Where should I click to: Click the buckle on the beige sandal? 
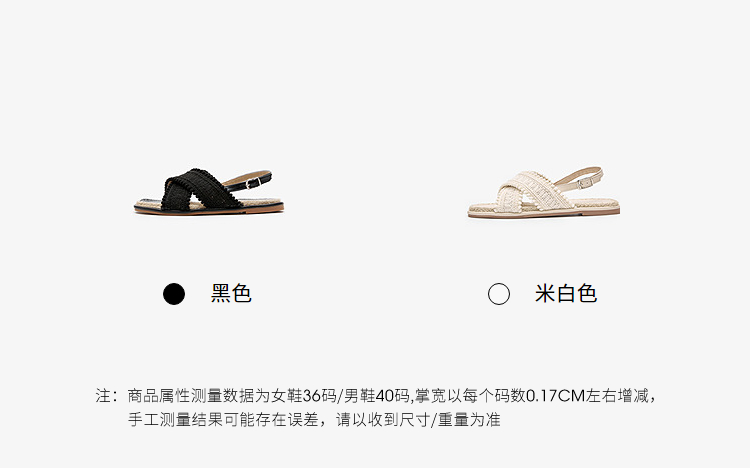(x=585, y=182)
